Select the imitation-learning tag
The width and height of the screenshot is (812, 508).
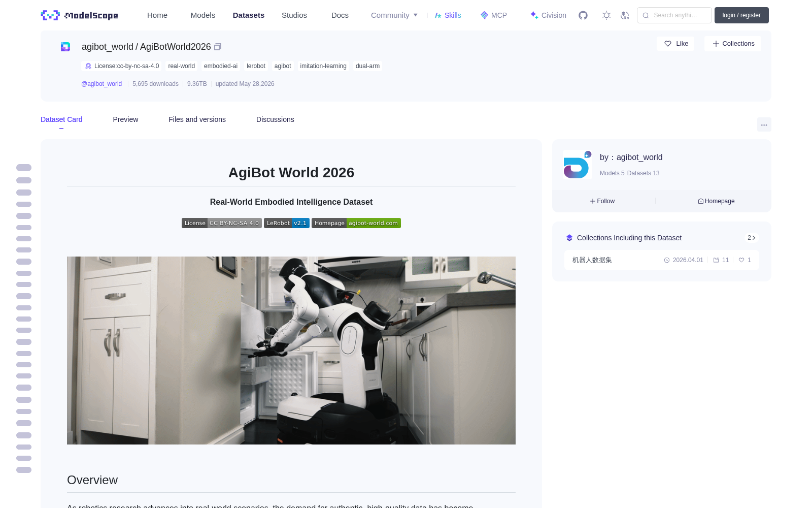tap(323, 66)
